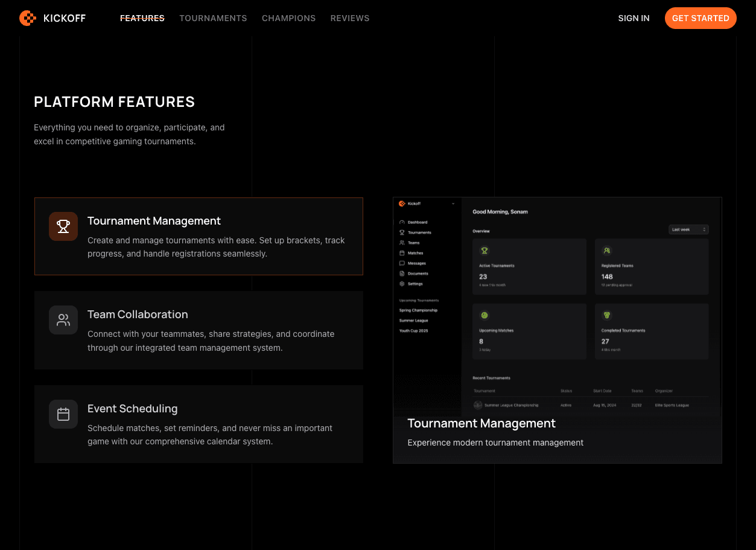Go to the Tournaments nav item

click(x=213, y=18)
